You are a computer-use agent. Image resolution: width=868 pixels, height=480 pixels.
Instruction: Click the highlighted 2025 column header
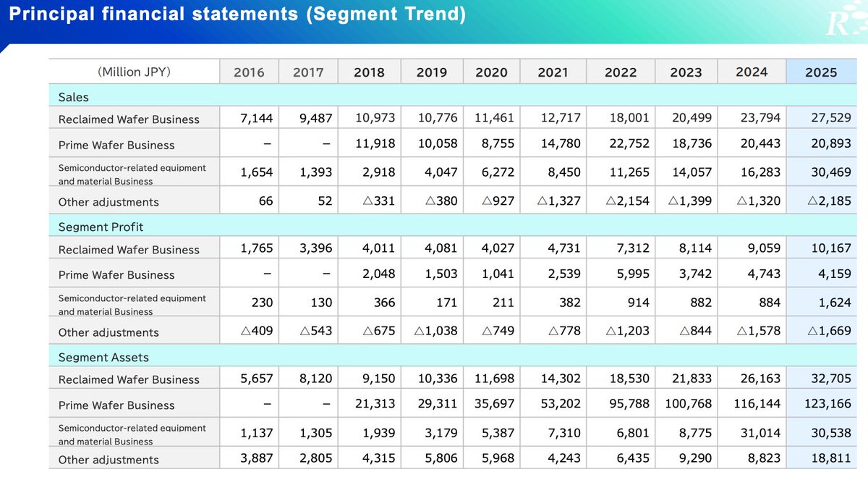821,72
